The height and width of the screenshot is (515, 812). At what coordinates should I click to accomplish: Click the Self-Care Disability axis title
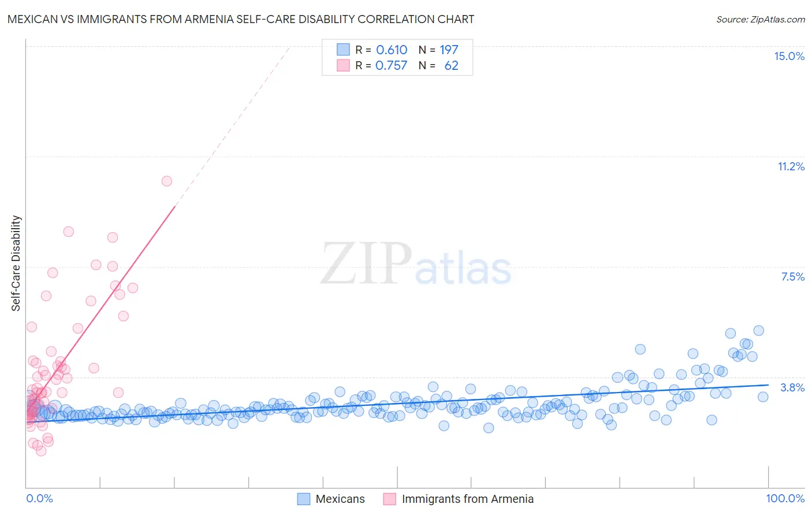click(16, 263)
